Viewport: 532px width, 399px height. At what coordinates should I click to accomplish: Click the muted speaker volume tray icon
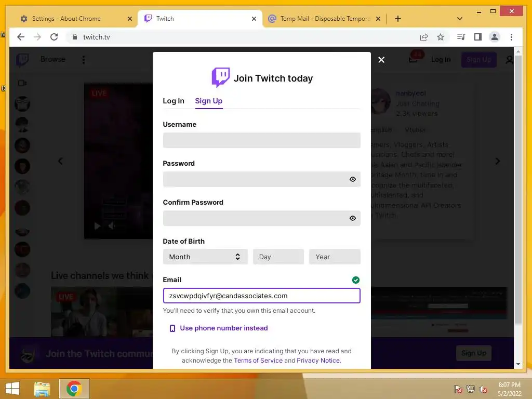click(x=483, y=389)
